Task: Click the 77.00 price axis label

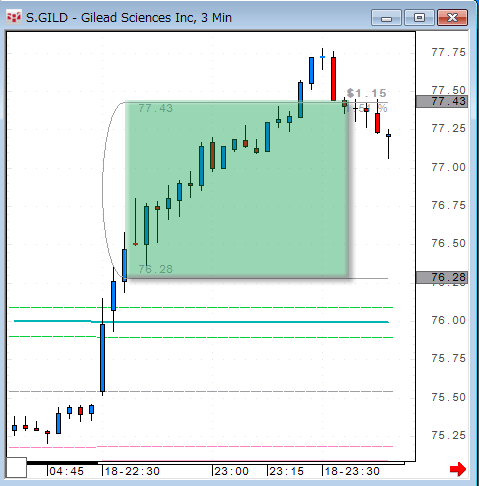Action: click(x=448, y=167)
